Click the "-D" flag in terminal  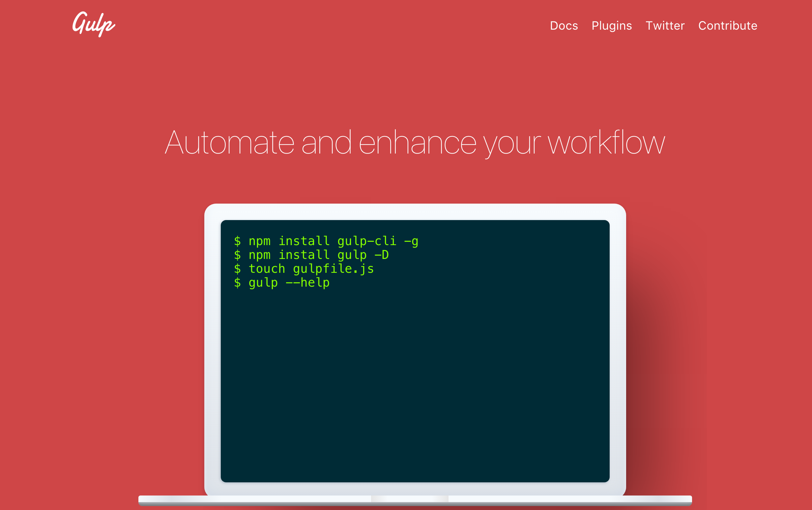(382, 255)
